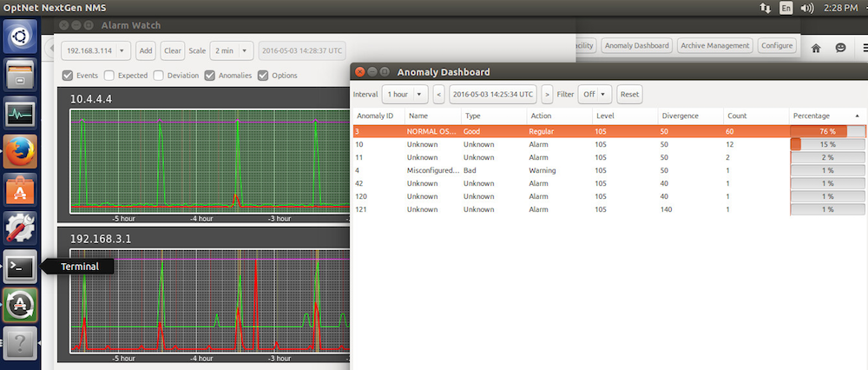
Task: Open the Software Updater launcher icon
Action: pyautogui.click(x=21, y=305)
